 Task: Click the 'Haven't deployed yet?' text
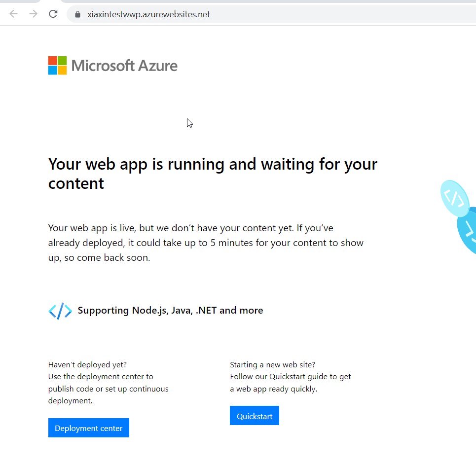pyautogui.click(x=87, y=364)
